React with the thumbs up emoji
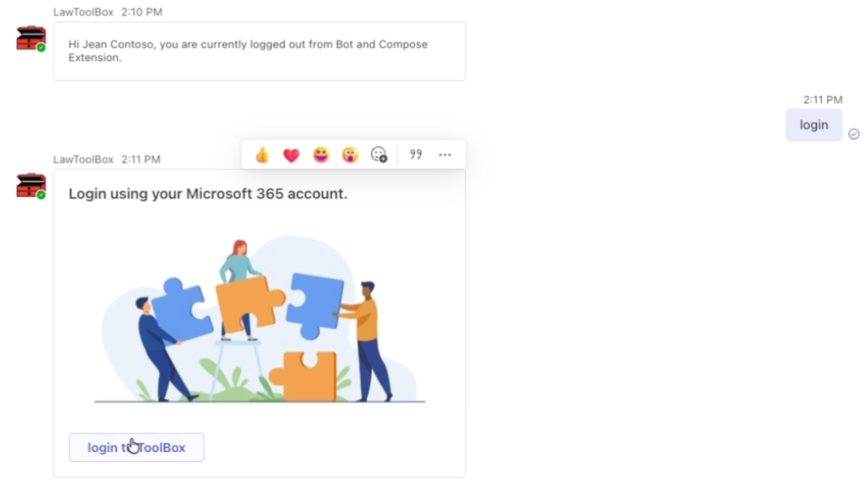The width and height of the screenshot is (868, 488). (262, 155)
